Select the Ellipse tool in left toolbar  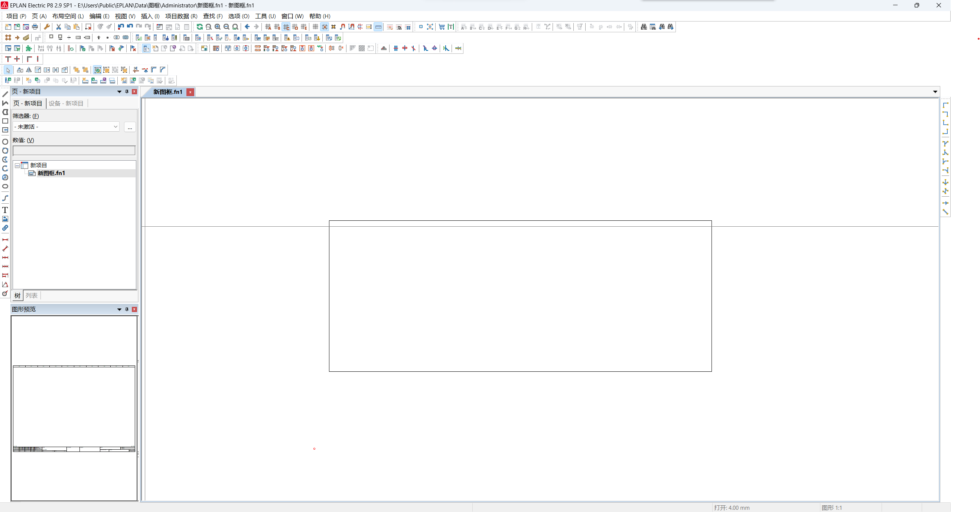pyautogui.click(x=5, y=186)
